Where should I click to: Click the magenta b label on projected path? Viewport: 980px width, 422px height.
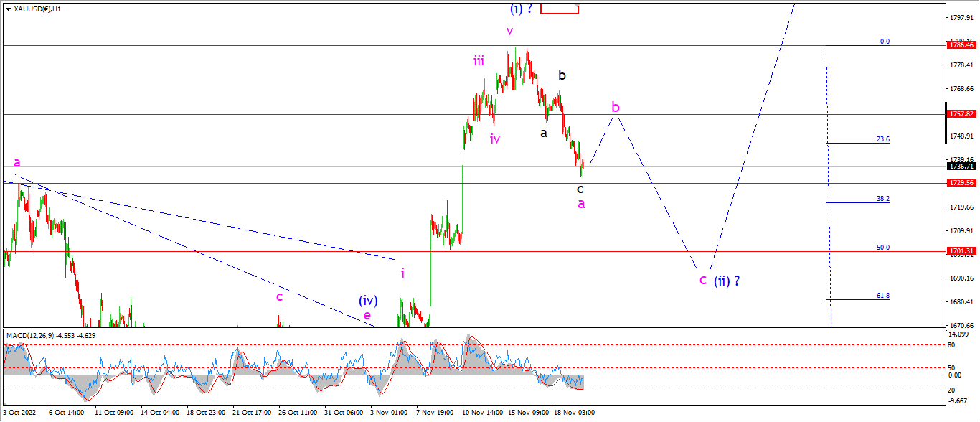tap(616, 107)
